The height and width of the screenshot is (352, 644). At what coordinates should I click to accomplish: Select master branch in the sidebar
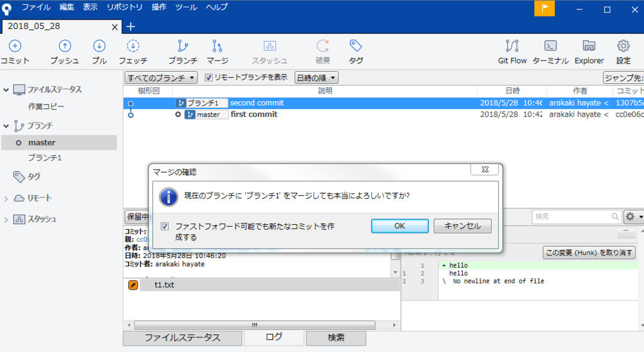pyautogui.click(x=59, y=143)
